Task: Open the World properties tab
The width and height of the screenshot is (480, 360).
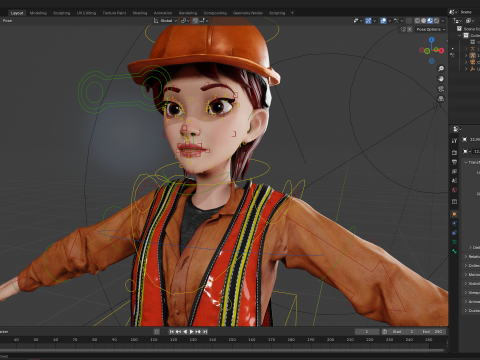Action: pos(454,190)
